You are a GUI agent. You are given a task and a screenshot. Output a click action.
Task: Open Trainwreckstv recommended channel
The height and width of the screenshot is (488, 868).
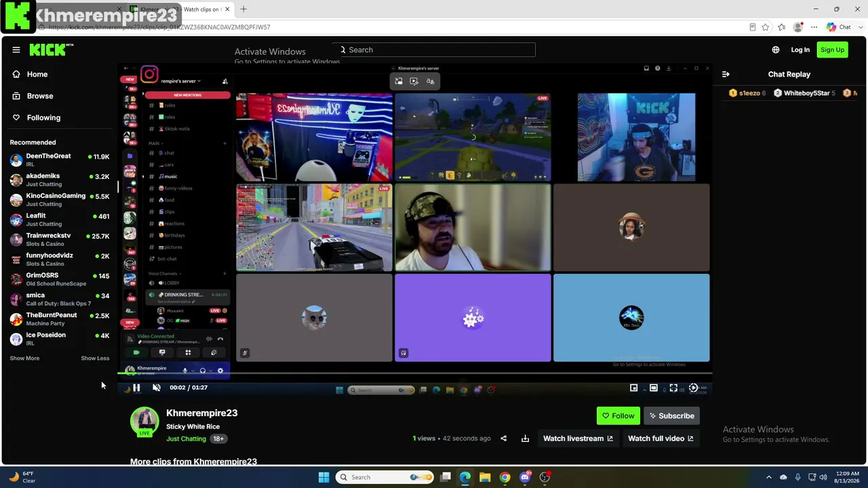pyautogui.click(x=60, y=239)
